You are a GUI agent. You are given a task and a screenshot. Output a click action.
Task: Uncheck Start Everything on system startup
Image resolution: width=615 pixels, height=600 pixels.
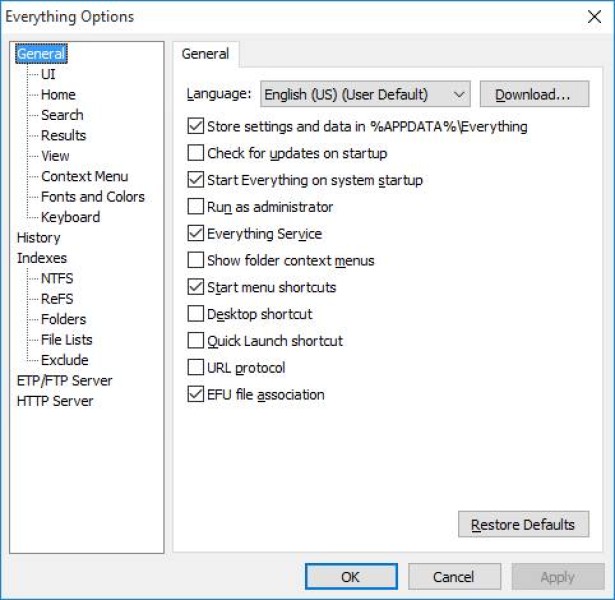[196, 181]
